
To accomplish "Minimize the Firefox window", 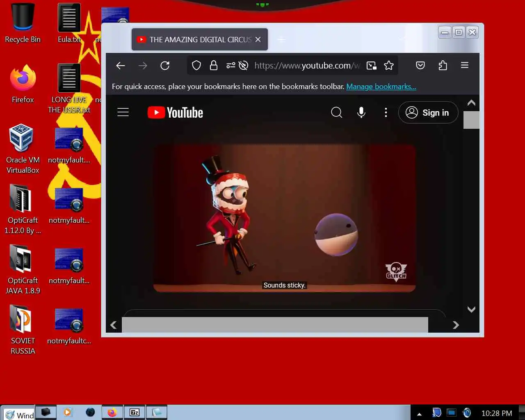I will click(445, 32).
